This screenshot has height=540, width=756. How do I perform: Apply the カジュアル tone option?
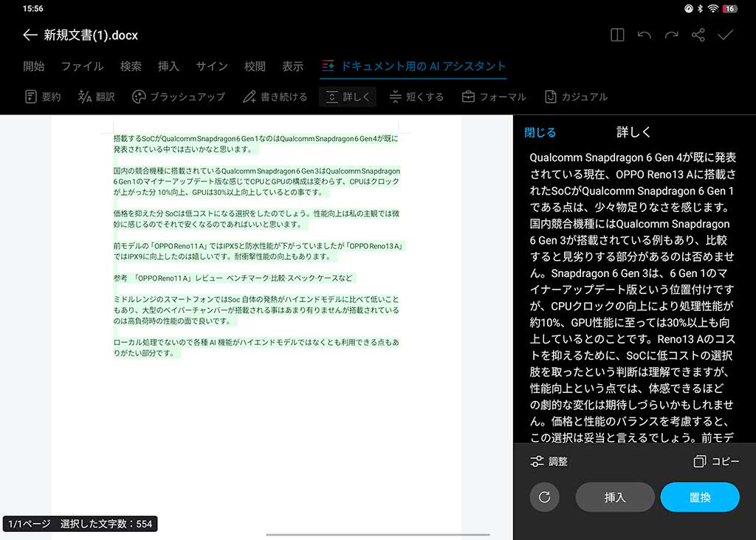(x=576, y=97)
